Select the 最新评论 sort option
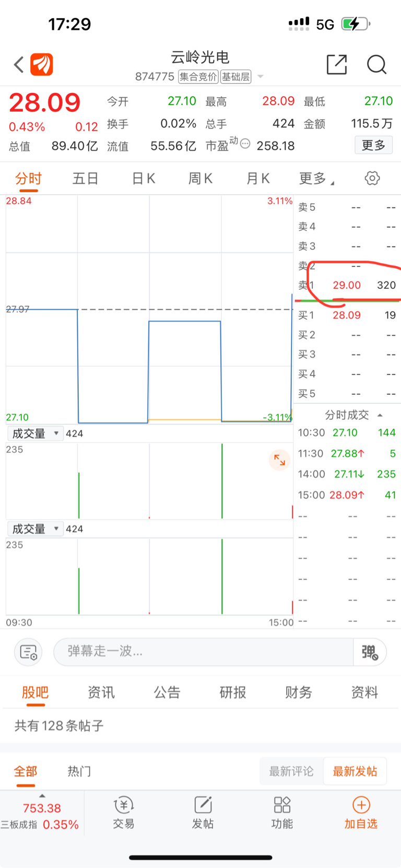 click(x=291, y=771)
